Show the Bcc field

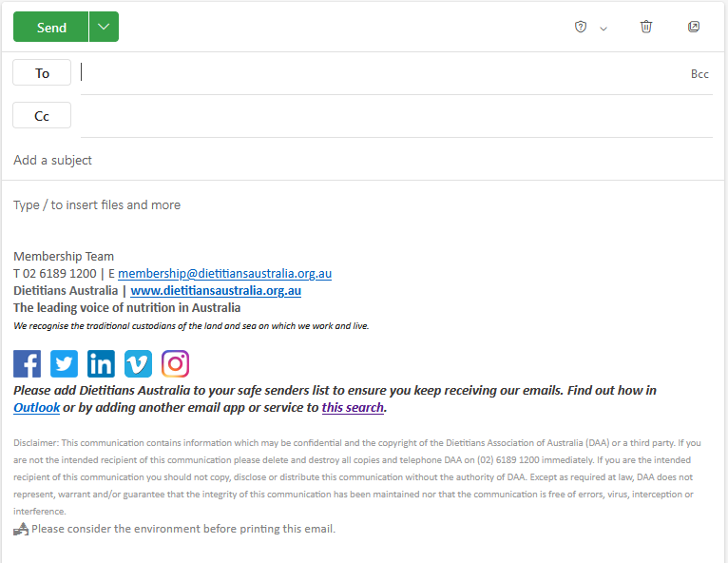(699, 74)
